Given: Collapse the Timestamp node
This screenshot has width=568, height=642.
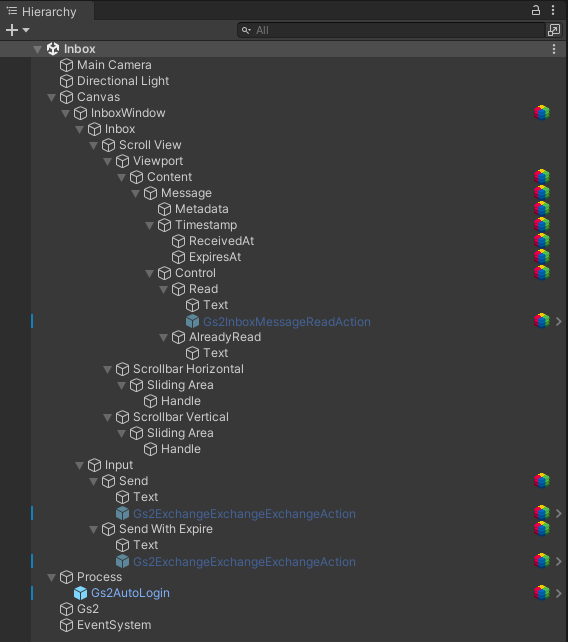Looking at the screenshot, I should click(149, 225).
